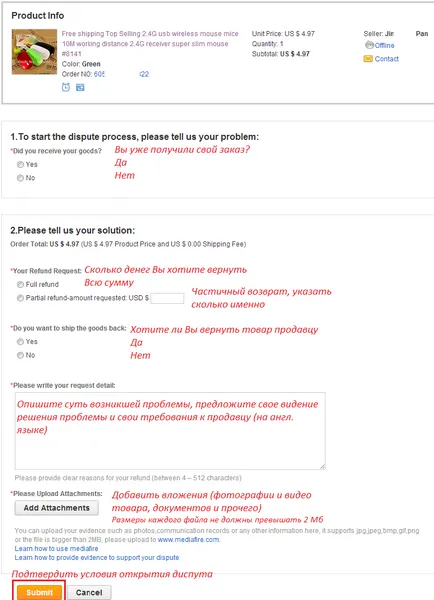Select No to ship the goods back
434x600 pixels.
[20, 355]
